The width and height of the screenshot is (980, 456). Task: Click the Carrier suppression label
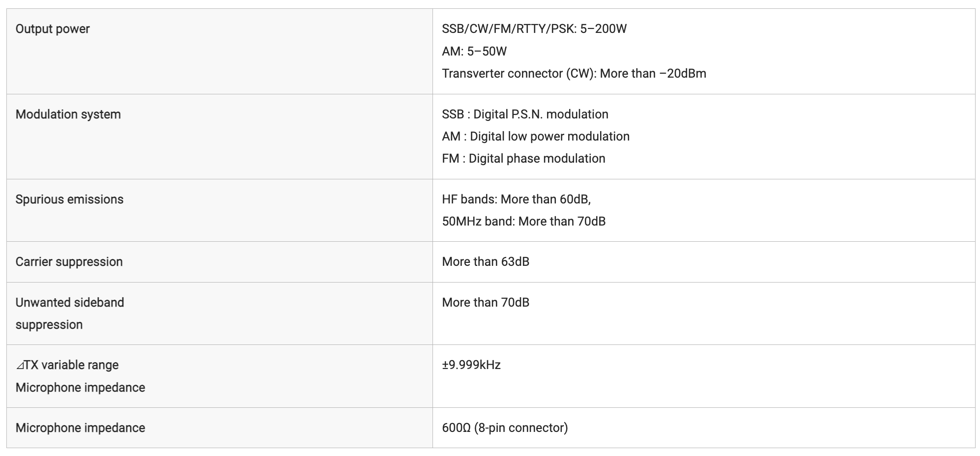[69, 261]
